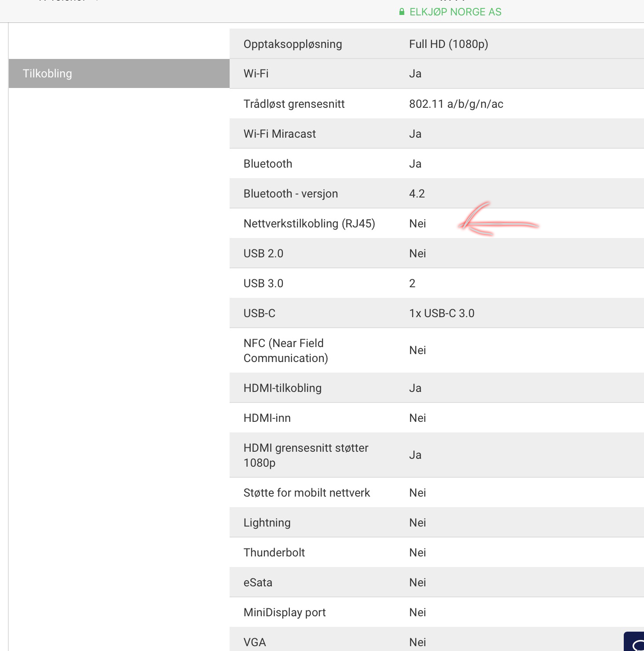The height and width of the screenshot is (651, 644).
Task: Click the NFC (Near Field Communication) label
Action: 286,351
